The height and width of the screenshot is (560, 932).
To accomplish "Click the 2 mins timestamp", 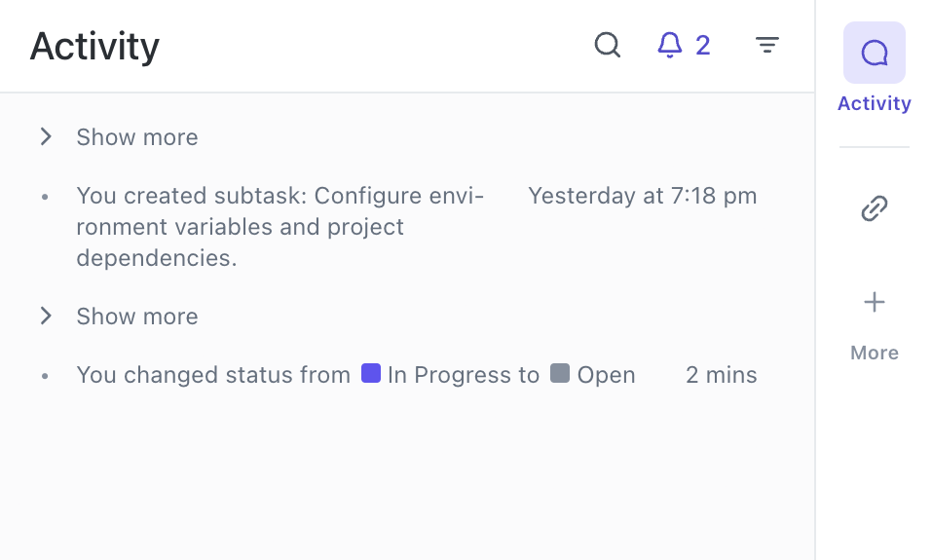I will click(721, 375).
